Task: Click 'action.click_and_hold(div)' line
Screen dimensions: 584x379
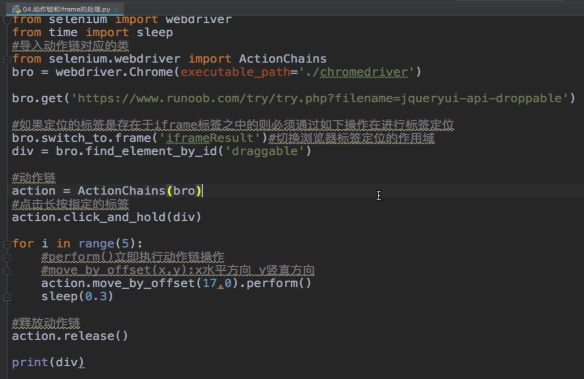Action: click(x=107, y=217)
